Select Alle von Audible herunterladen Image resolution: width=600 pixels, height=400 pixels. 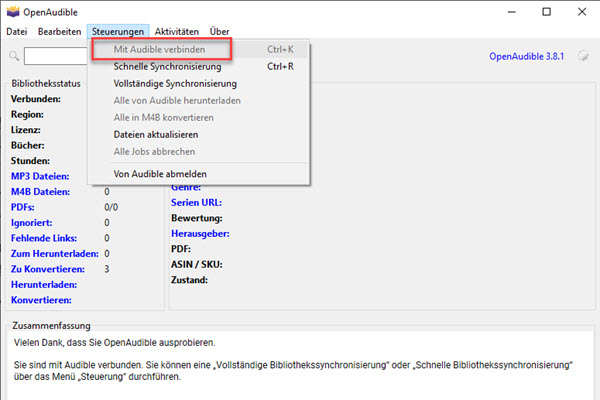[x=198, y=101]
